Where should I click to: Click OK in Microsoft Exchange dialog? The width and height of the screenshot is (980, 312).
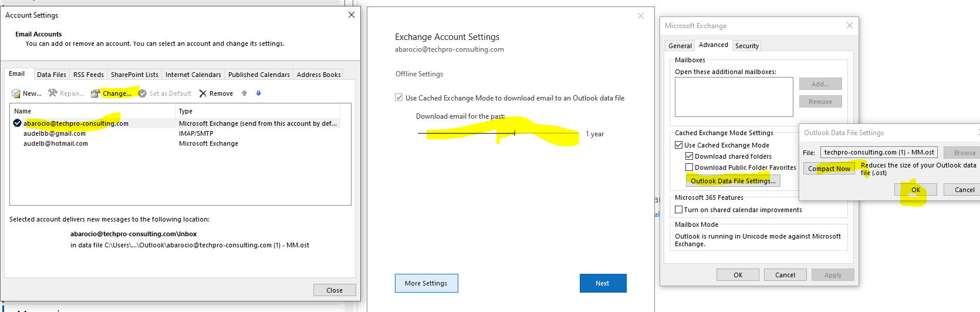click(738, 275)
